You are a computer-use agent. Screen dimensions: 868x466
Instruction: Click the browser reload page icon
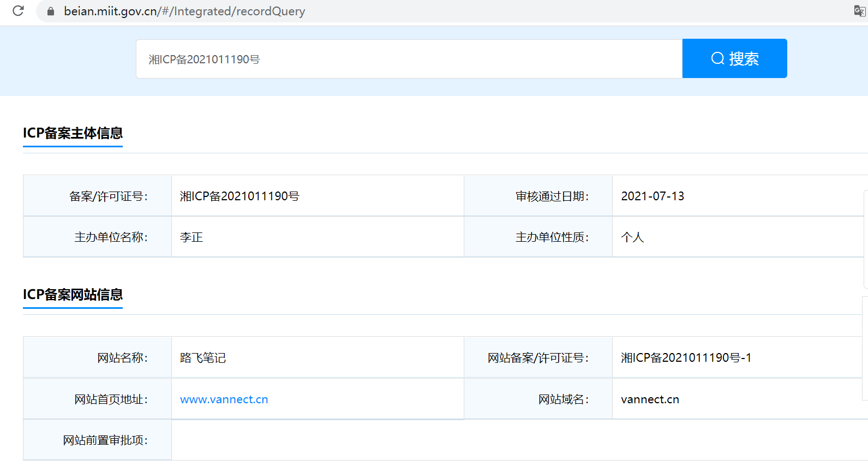click(x=18, y=11)
